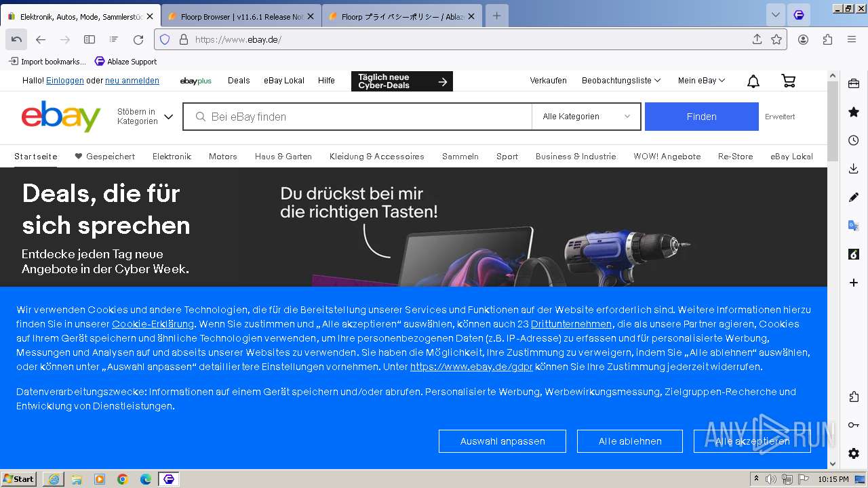
Task: Open the Business & Industrie category
Action: coord(576,156)
